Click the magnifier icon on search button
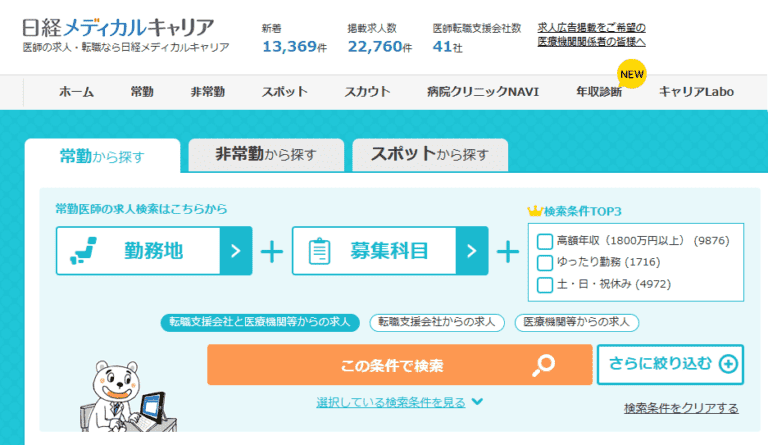Screen dimensions: 768x445 click(544, 365)
